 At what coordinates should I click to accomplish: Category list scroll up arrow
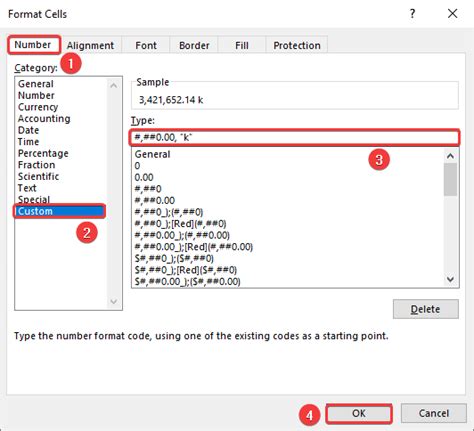click(114, 85)
